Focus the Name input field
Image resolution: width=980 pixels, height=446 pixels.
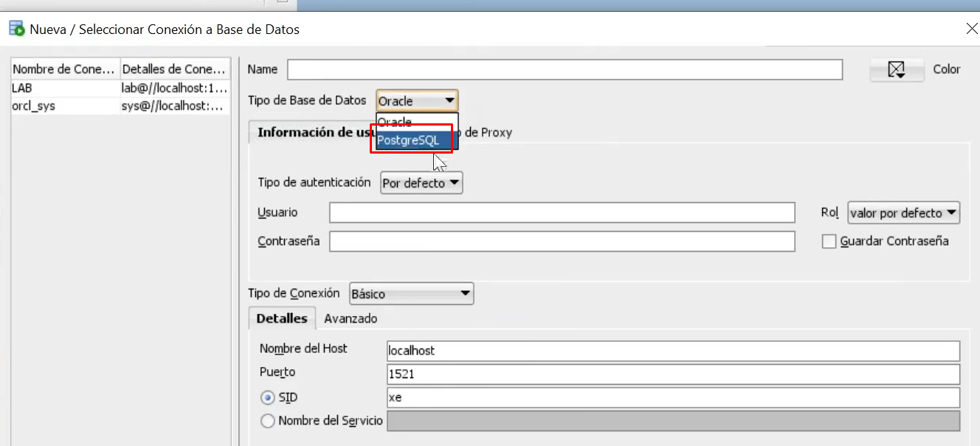point(565,69)
